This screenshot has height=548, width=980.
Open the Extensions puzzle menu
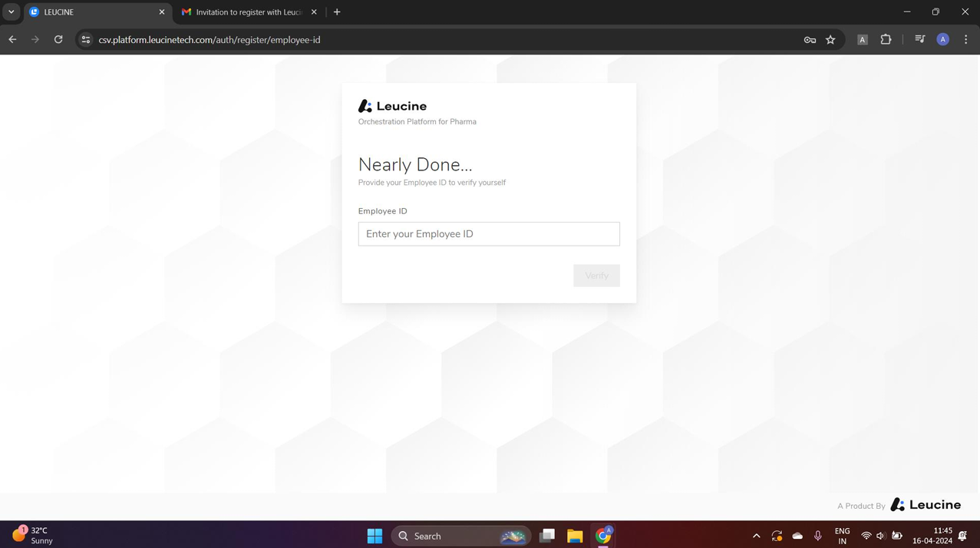click(x=886, y=40)
